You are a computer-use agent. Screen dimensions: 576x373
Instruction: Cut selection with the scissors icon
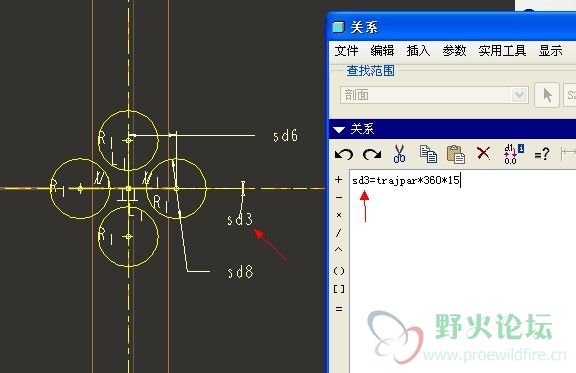click(399, 154)
